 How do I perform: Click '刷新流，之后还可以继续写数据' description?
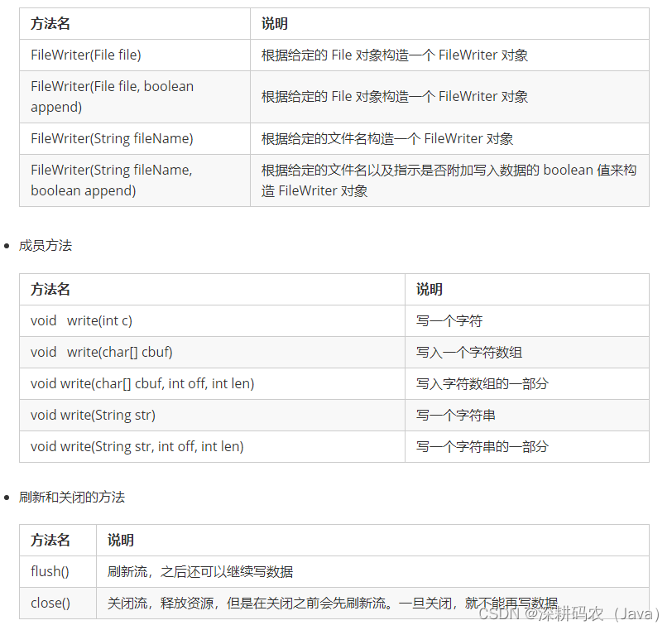(200, 571)
